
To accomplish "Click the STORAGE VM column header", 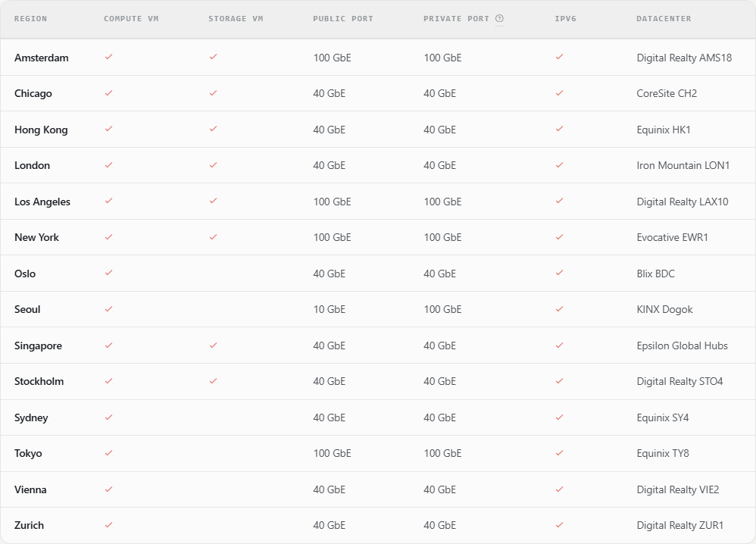I will [236, 19].
